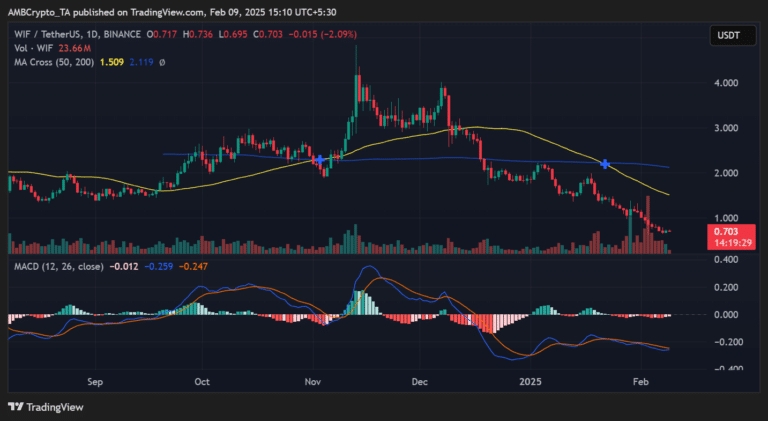Click the death cross marker in late January
This screenshot has width=768, height=421.
[x=605, y=163]
